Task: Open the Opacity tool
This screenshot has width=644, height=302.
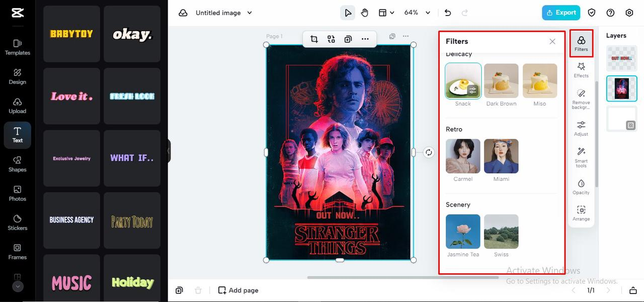Action: tap(581, 186)
